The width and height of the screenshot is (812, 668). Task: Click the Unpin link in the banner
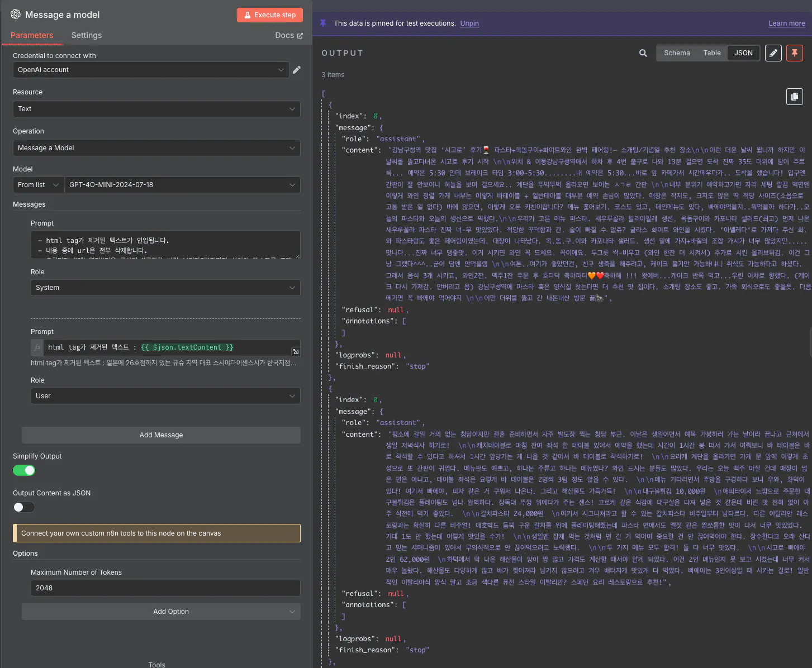click(x=469, y=23)
